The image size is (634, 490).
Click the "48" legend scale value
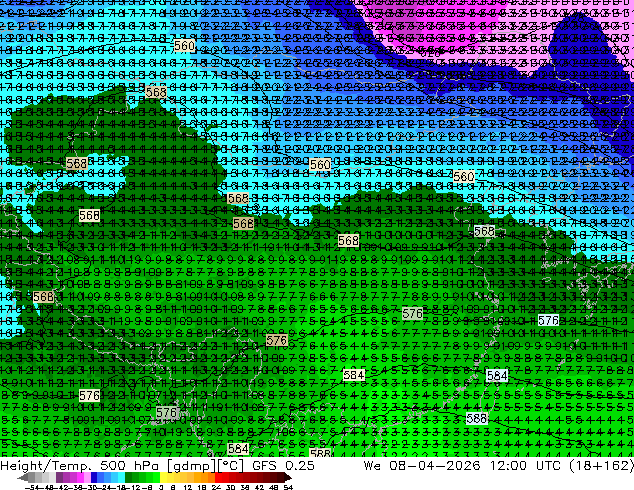pos(274,487)
